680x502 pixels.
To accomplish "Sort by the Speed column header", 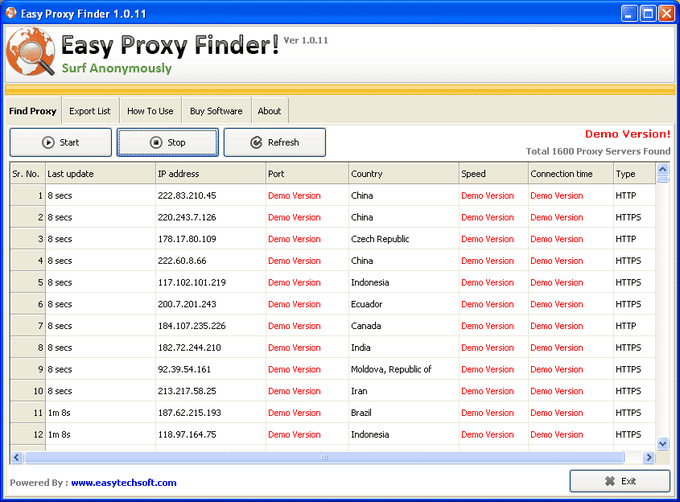I will (x=494, y=174).
